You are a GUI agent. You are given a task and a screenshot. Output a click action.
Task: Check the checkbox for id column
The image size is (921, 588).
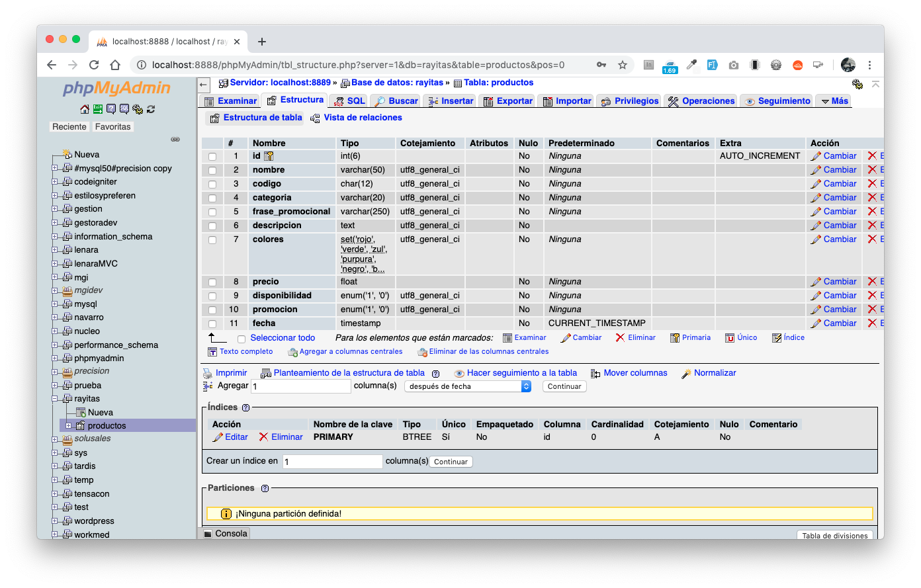pos(212,157)
